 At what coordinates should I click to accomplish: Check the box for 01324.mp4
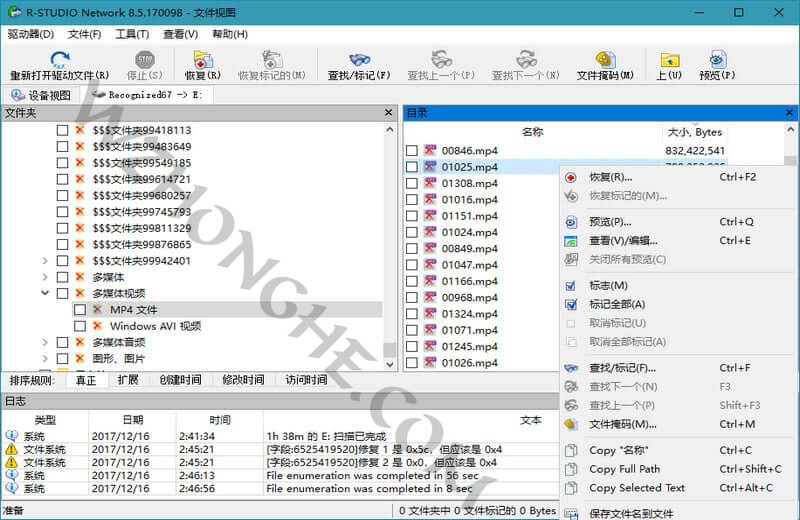[412, 314]
